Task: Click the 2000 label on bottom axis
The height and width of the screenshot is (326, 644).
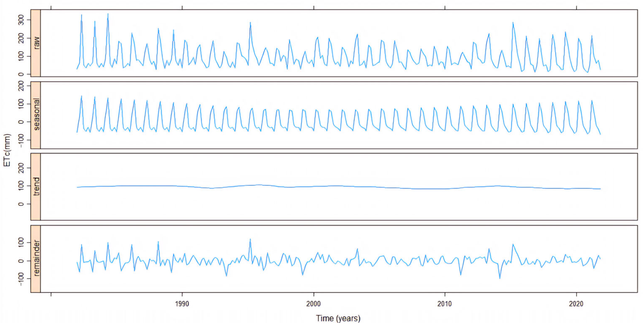Action: tap(313, 304)
